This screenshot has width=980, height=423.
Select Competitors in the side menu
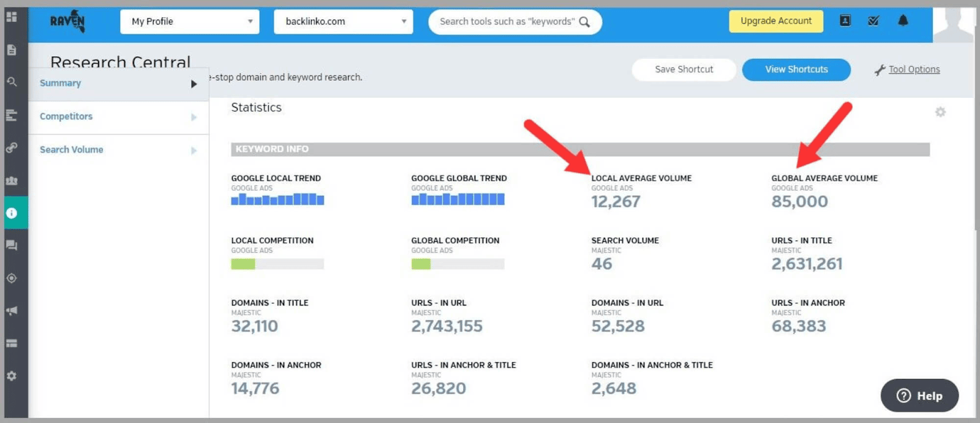coord(66,116)
